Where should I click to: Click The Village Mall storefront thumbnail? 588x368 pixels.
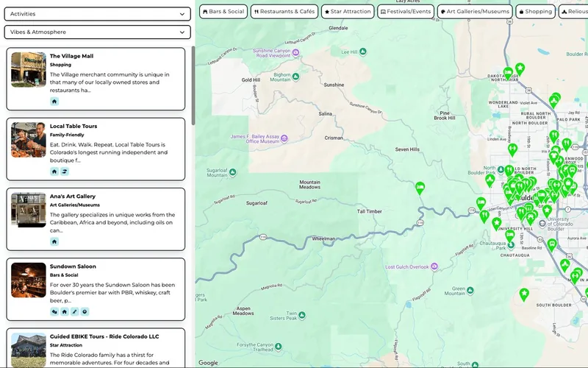[29, 69]
